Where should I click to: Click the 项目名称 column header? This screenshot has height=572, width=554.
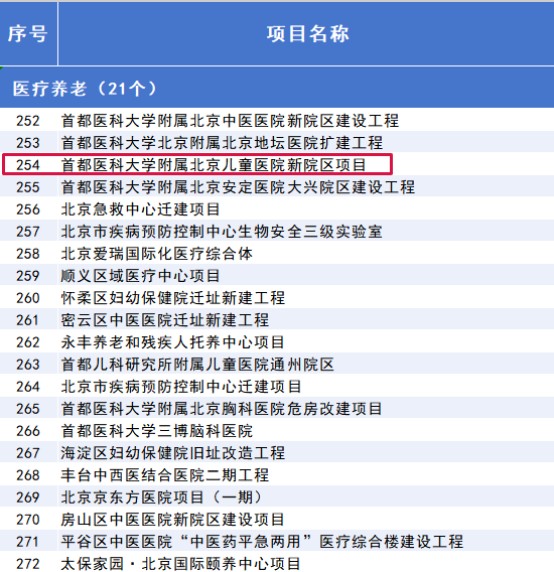pos(307,34)
